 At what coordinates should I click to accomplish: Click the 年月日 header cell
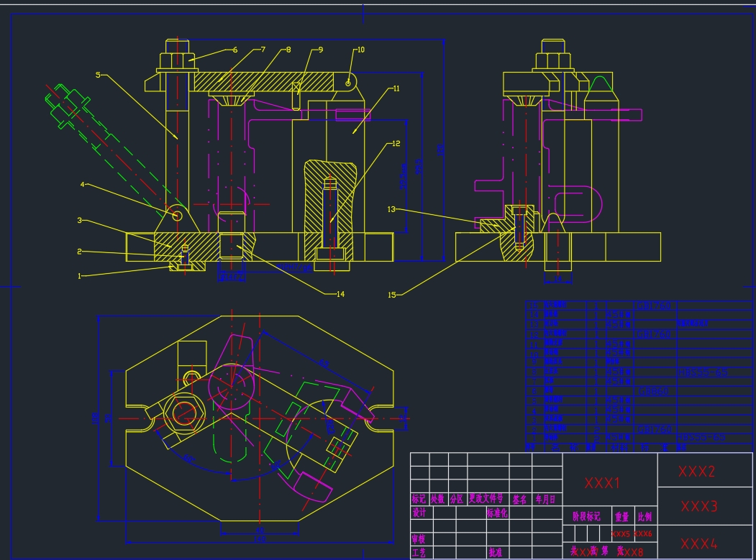[545, 500]
